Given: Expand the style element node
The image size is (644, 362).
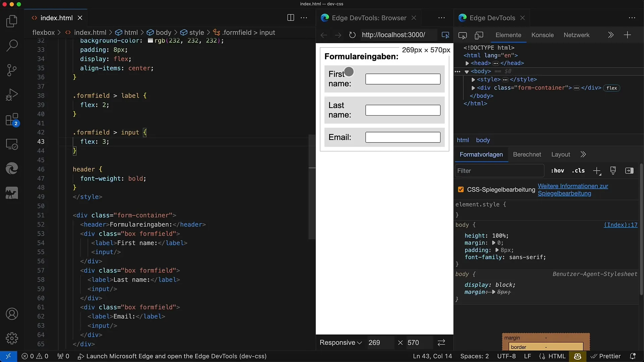Looking at the screenshot, I should [x=473, y=80].
